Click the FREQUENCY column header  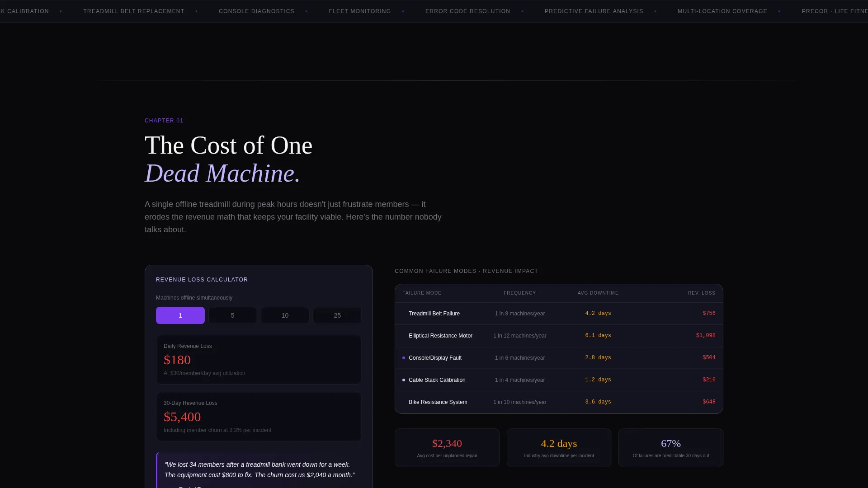coord(519,293)
